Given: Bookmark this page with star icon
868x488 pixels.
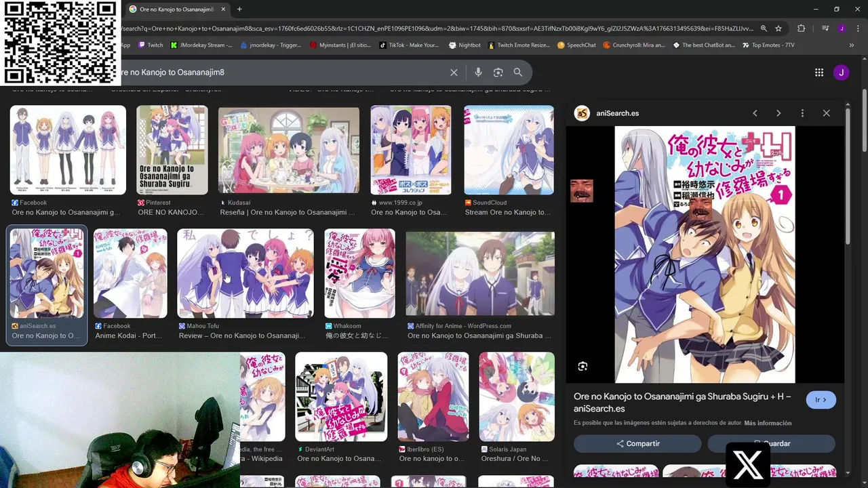Looking at the screenshot, I should pos(778,28).
